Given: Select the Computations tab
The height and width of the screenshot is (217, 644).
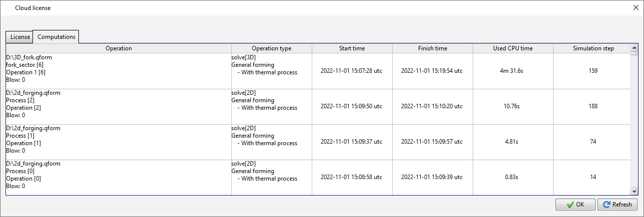Looking at the screenshot, I should pyautogui.click(x=56, y=37).
